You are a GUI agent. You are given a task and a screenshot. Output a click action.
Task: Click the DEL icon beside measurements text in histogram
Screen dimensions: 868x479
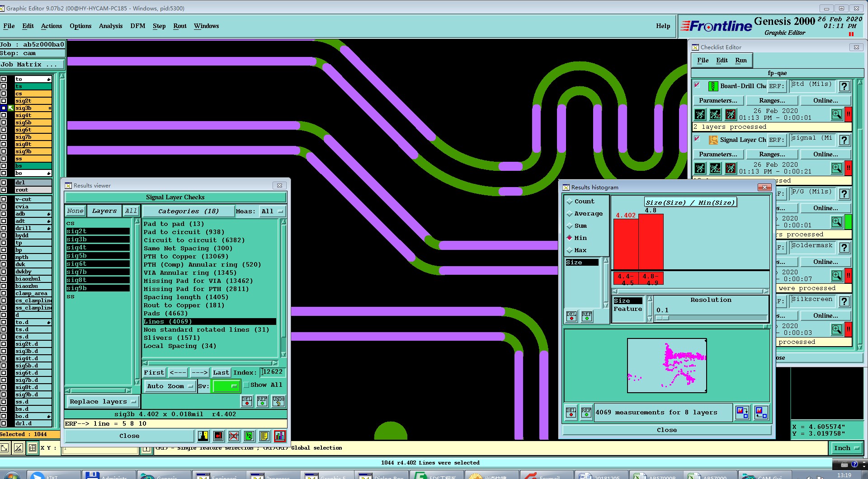click(x=571, y=412)
